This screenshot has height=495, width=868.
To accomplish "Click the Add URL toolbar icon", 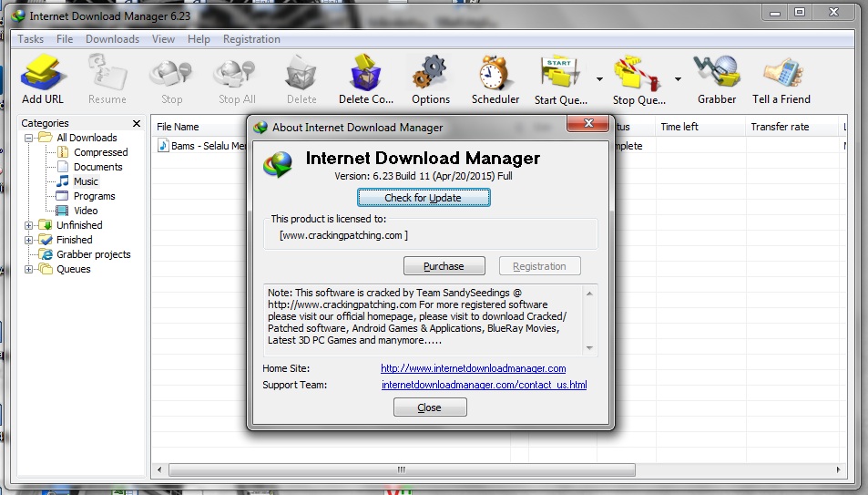I will point(43,73).
